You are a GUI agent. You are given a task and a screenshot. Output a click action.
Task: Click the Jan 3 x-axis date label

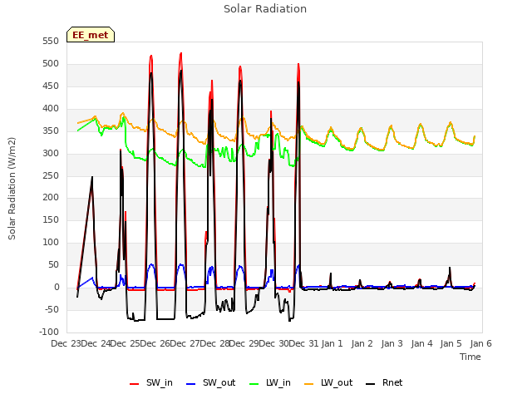[392, 343]
